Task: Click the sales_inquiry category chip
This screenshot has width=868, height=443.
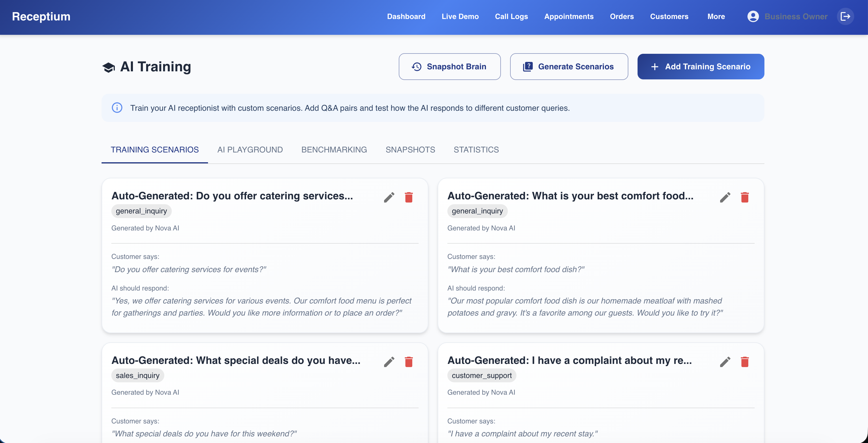Action: (x=138, y=375)
